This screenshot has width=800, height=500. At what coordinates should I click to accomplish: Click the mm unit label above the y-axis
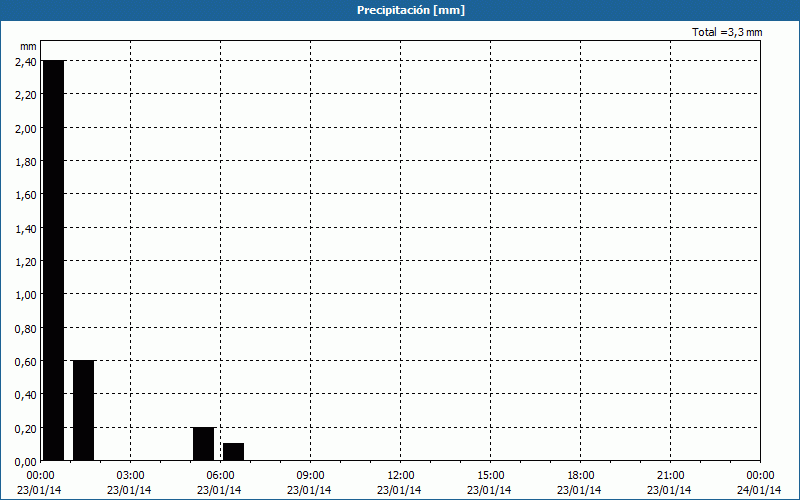click(28, 46)
